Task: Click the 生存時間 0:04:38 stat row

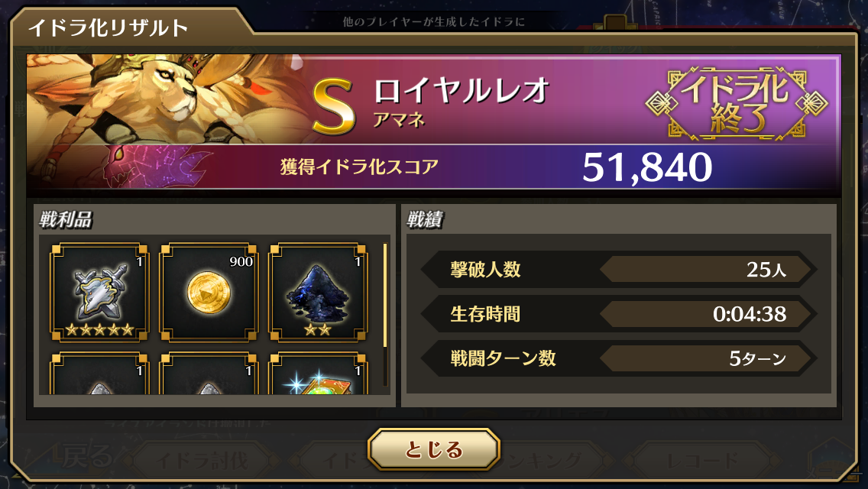Action: 619,314
